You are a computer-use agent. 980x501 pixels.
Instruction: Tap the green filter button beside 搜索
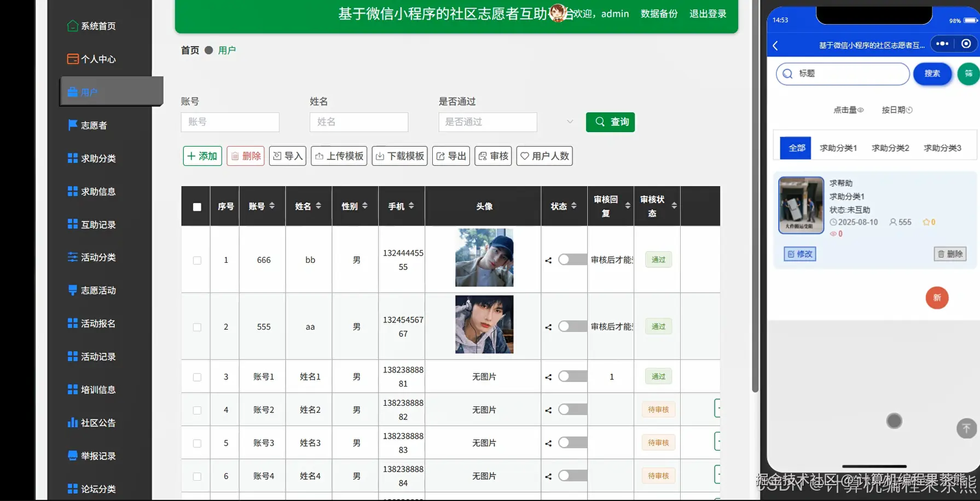(x=968, y=74)
